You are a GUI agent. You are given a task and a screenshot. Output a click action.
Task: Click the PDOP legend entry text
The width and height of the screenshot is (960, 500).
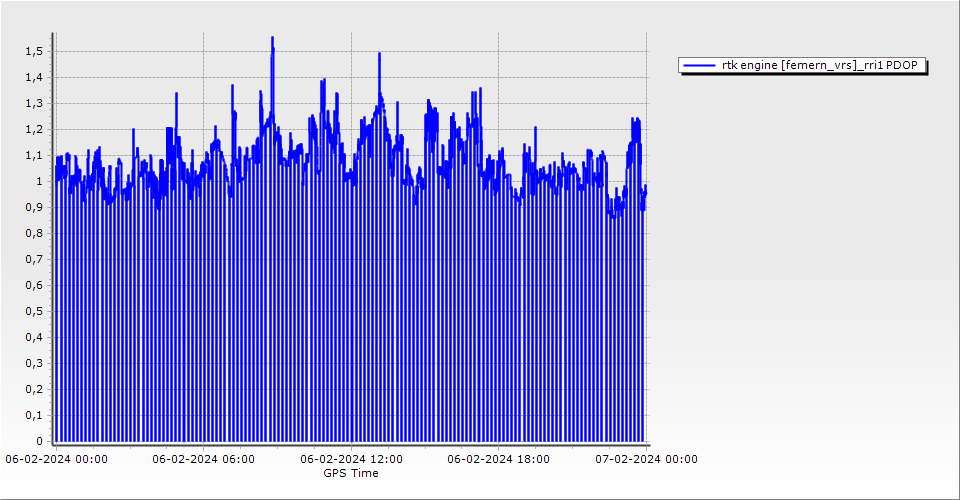tap(824, 65)
